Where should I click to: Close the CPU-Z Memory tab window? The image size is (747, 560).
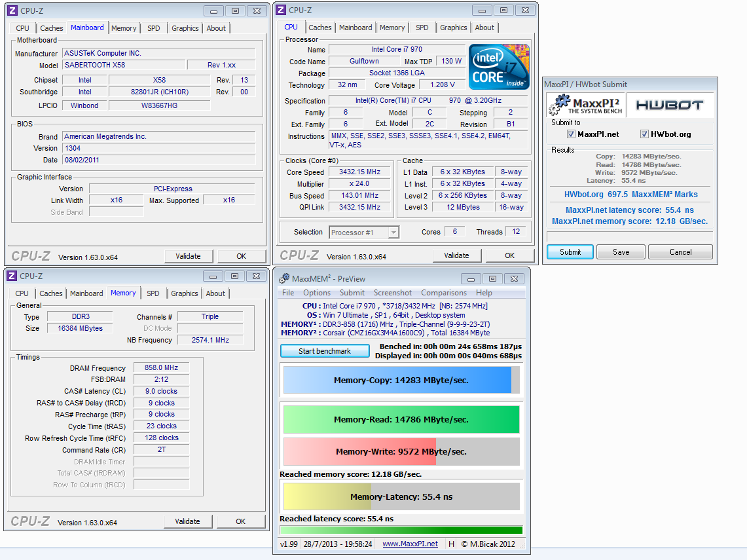tap(256, 276)
